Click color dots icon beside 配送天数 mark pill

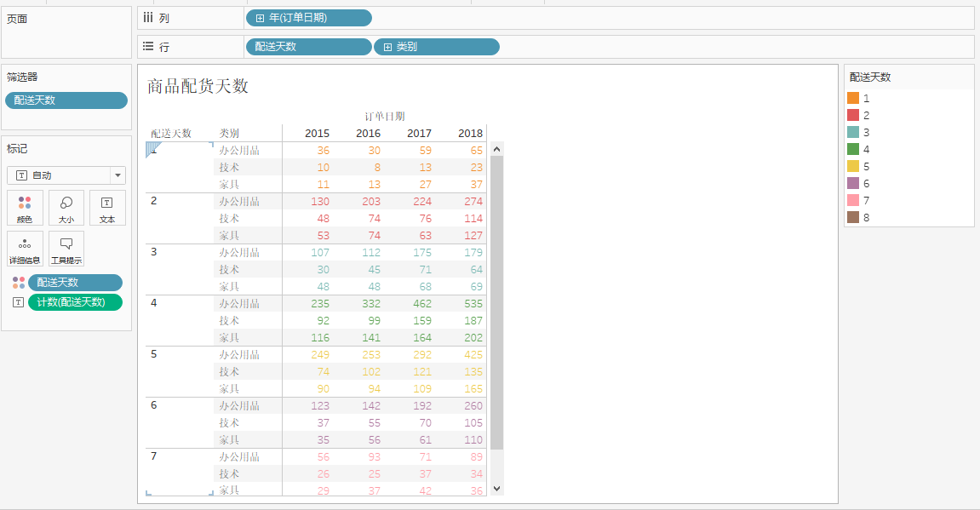pyautogui.click(x=18, y=283)
